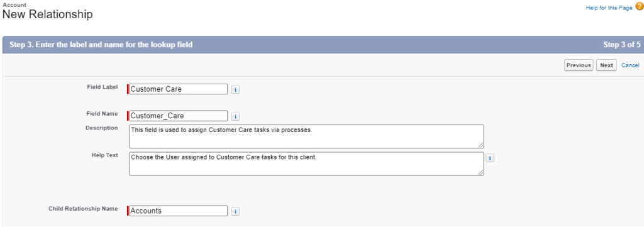Click inside the Description text area
Viewport: 644px width, 227px height.
click(306, 136)
